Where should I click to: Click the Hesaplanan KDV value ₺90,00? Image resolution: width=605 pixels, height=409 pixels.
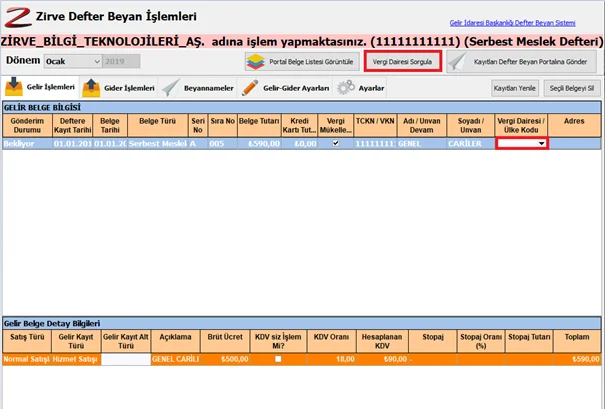tap(382, 359)
